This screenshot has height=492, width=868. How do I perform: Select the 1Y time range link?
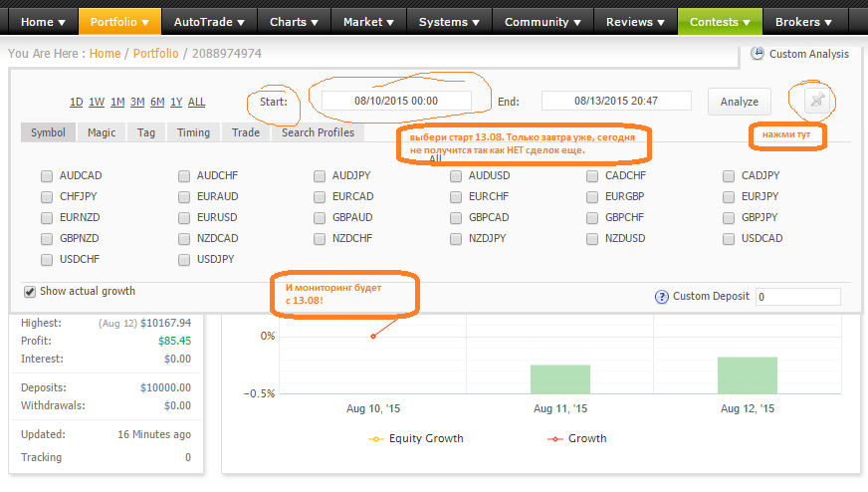pos(176,102)
